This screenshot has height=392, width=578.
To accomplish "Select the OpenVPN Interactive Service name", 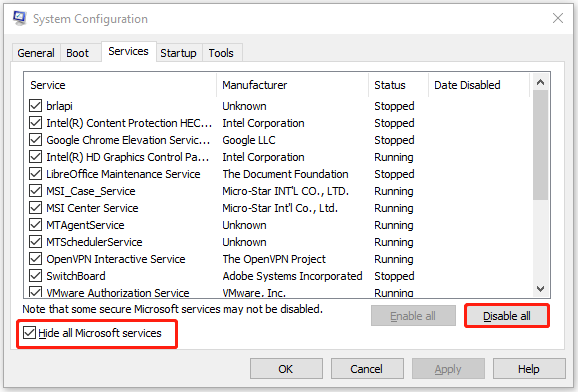I will tap(116, 259).
